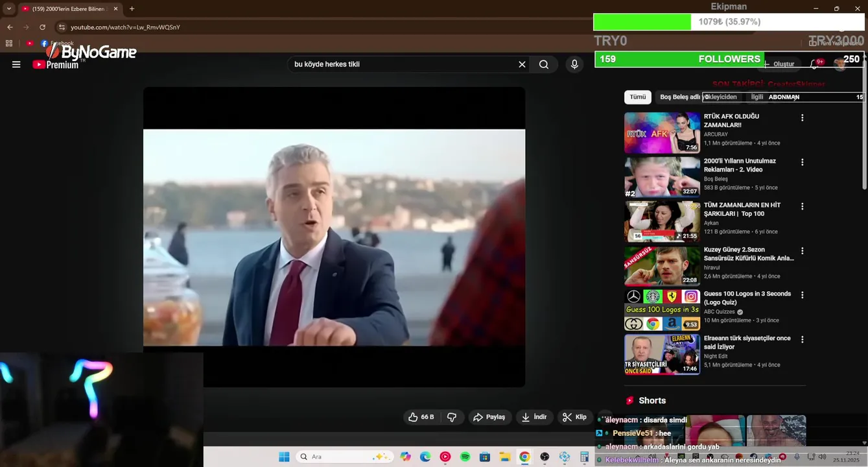
Task: Open ARCURAY channel link
Action: point(716,134)
